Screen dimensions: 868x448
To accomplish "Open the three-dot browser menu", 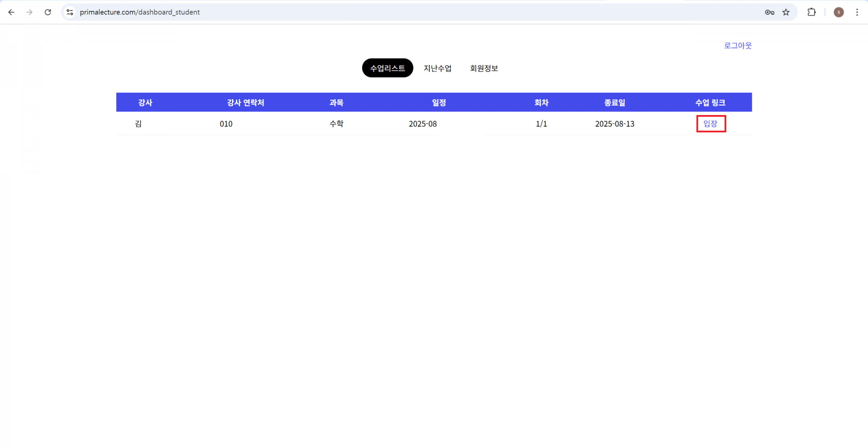I will pyautogui.click(x=858, y=12).
